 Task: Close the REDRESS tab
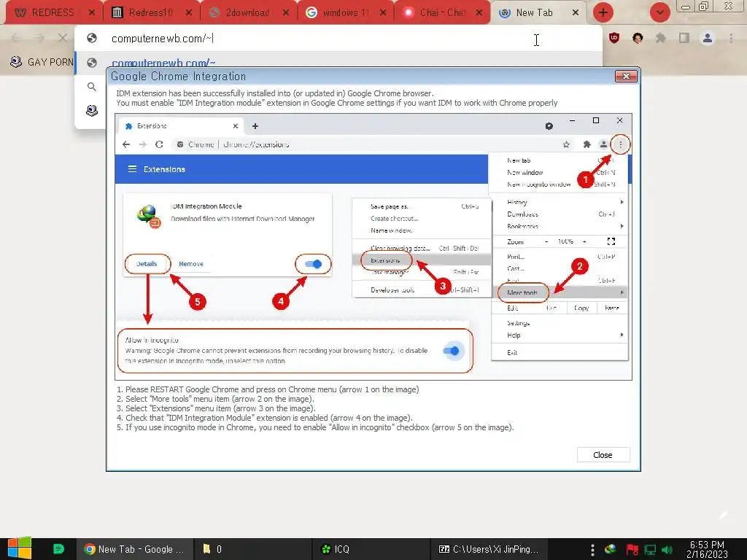point(92,13)
